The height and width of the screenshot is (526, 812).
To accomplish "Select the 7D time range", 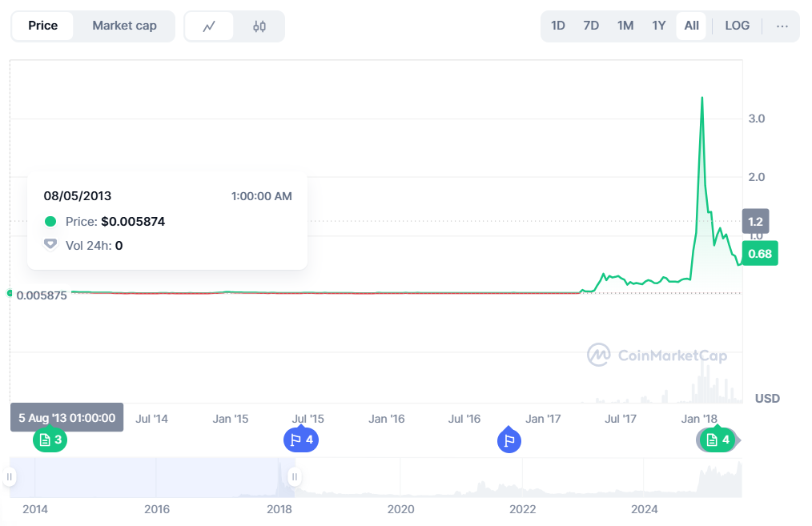I will point(591,26).
